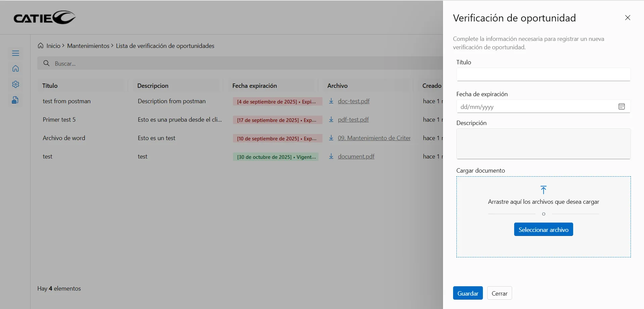Open settings gear icon in sidebar
This screenshot has height=309, width=644.
15,84
